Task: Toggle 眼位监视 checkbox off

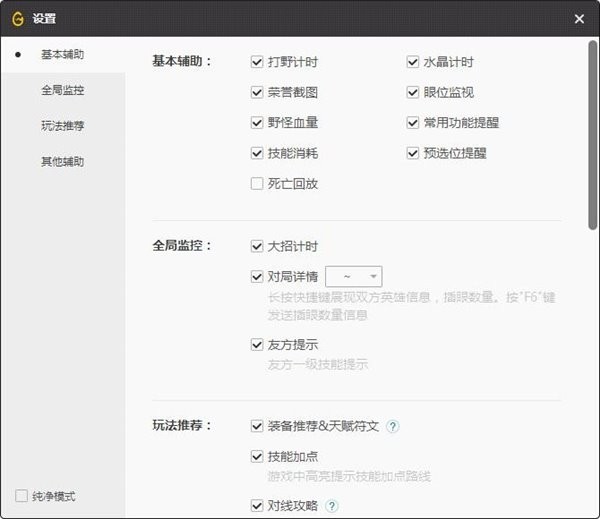Action: pyautogui.click(x=413, y=93)
